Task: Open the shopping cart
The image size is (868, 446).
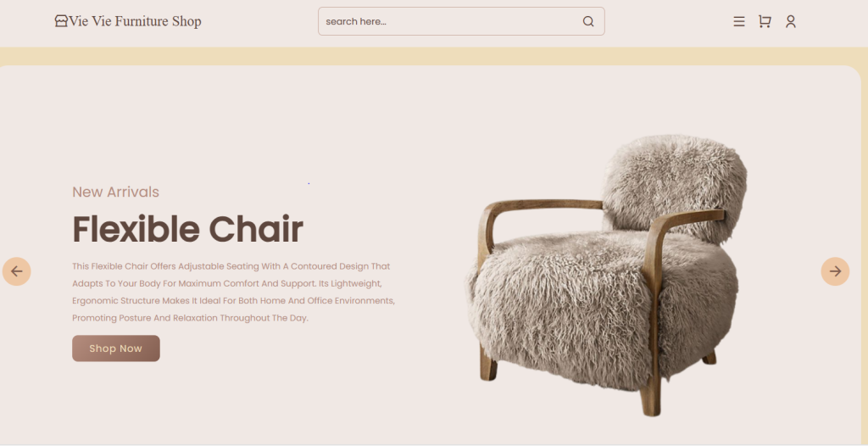Action: pyautogui.click(x=765, y=21)
